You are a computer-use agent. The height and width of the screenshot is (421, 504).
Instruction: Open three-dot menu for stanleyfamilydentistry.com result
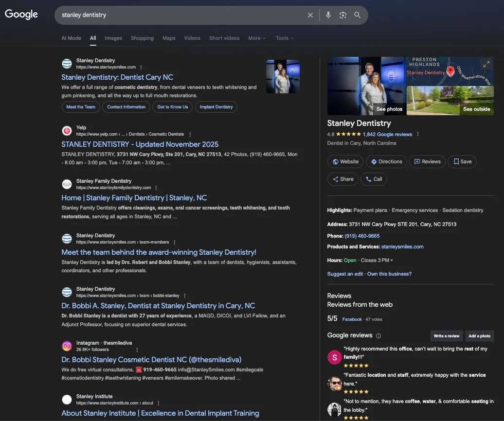(x=156, y=188)
